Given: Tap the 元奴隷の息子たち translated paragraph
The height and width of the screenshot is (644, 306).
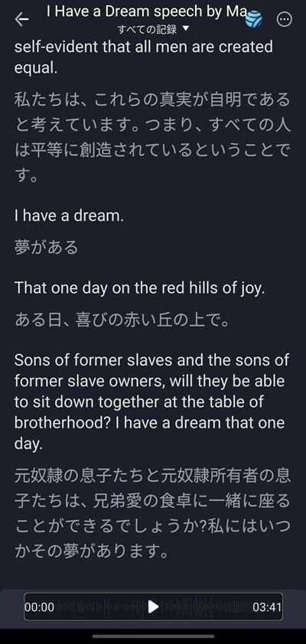Looking at the screenshot, I should (x=153, y=513).
